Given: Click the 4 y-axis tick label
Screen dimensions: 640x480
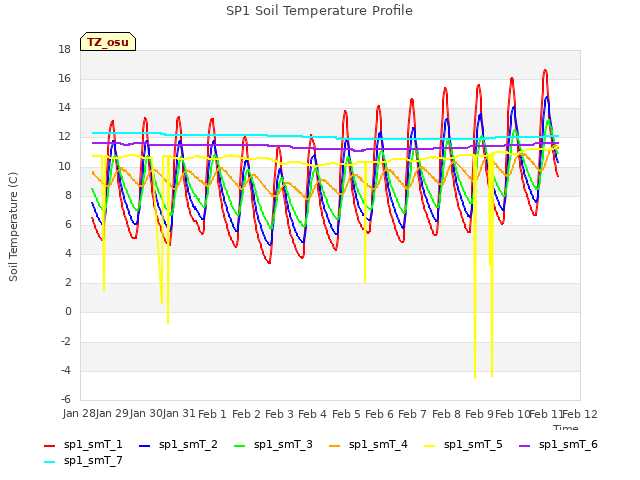Looking at the screenshot, I should 68,253.
